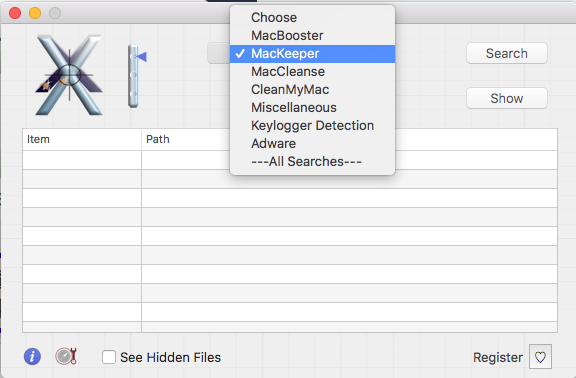Screen dimensions: 576x378
Task: Sort by the Path column header
Action: pyautogui.click(x=186, y=139)
